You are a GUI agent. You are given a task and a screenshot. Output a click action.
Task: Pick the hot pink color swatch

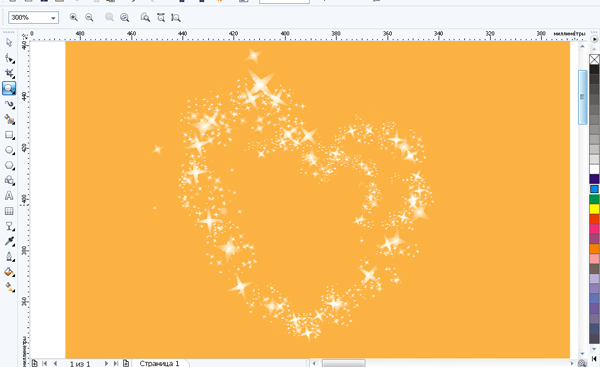[594, 229]
